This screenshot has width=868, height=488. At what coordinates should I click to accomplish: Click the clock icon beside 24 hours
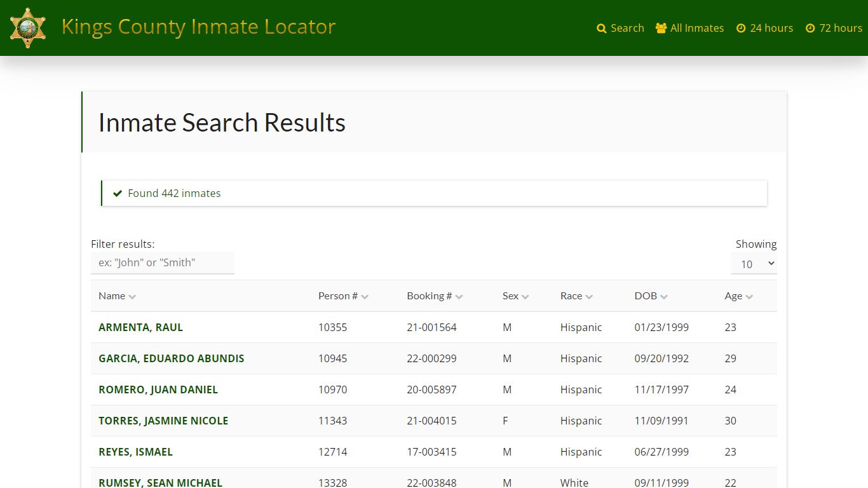click(x=741, y=29)
